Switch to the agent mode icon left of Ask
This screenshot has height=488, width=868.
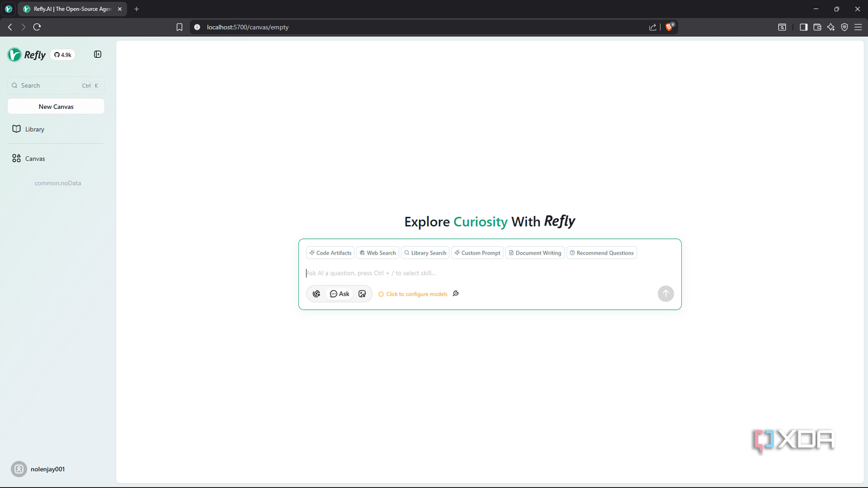point(316,294)
